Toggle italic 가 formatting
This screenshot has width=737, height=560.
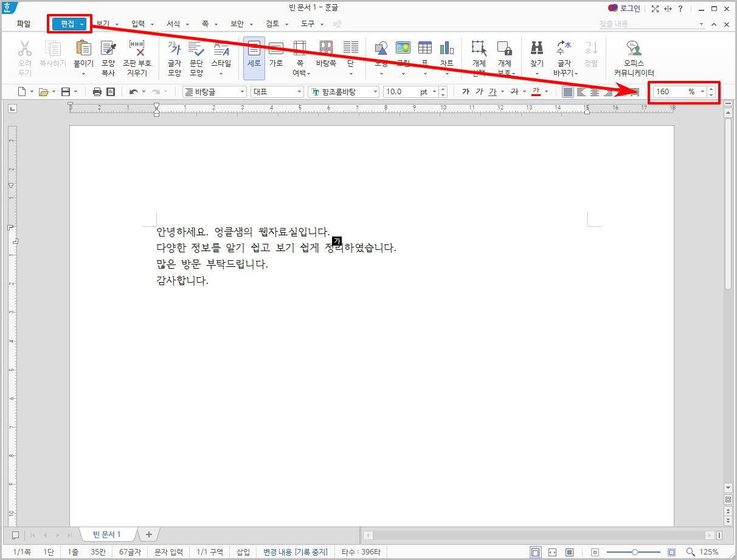[x=479, y=92]
